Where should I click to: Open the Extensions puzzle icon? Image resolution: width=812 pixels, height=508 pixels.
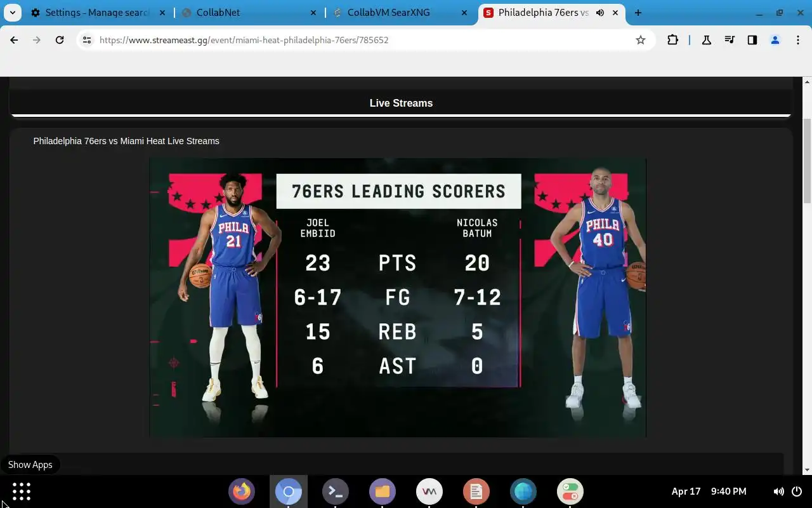(x=672, y=40)
